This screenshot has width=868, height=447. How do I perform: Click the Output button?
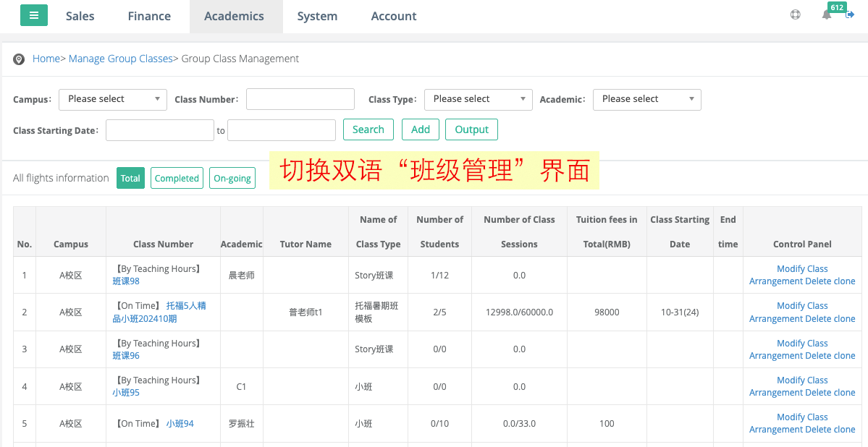tap(471, 129)
